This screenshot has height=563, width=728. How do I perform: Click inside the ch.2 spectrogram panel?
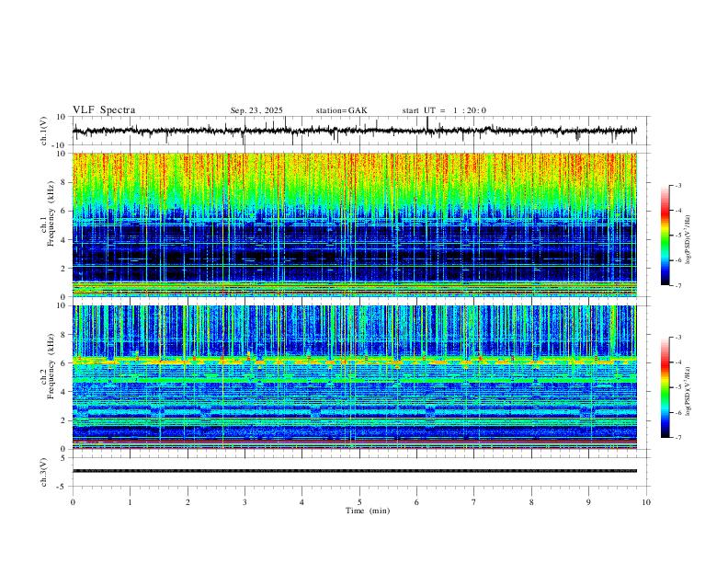coord(354,377)
